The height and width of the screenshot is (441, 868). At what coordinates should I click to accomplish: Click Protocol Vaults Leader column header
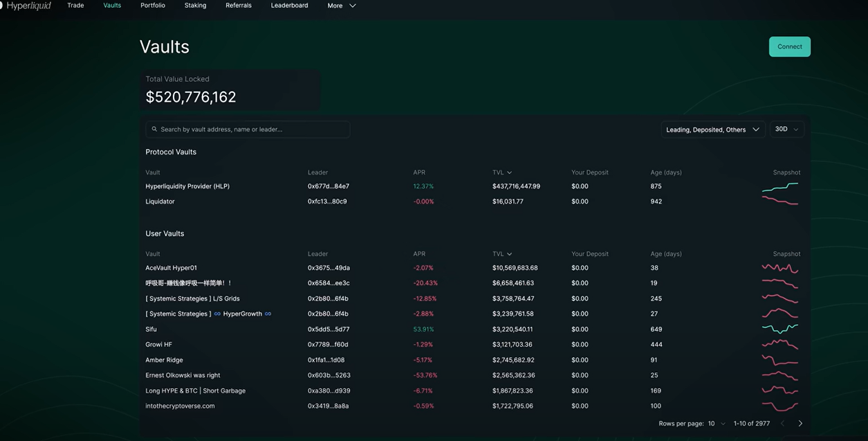pos(317,172)
